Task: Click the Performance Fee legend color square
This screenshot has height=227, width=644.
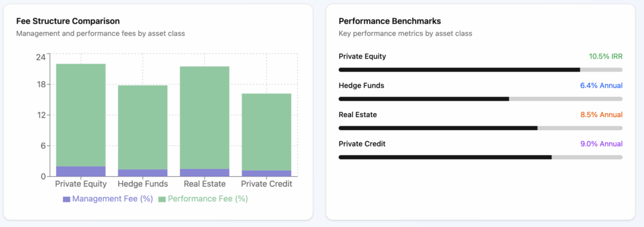Action: pyautogui.click(x=162, y=199)
